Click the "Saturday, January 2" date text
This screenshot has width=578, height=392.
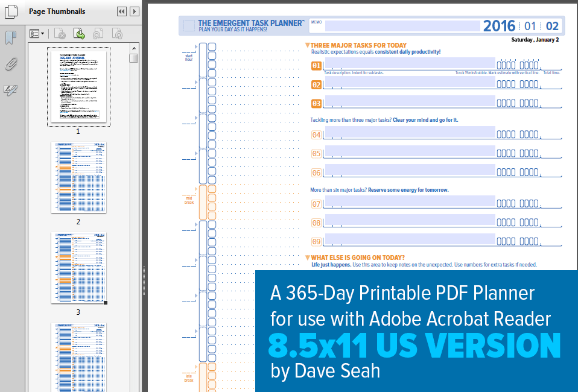535,40
